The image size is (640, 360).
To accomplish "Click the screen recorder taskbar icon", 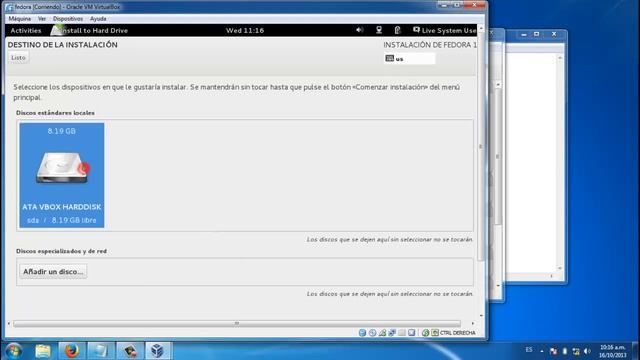I will pos(129,351).
